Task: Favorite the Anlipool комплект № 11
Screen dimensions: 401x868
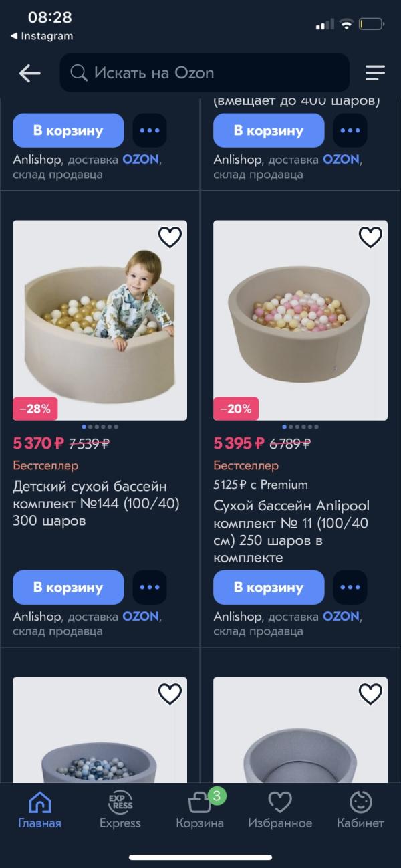Action: 370,237
